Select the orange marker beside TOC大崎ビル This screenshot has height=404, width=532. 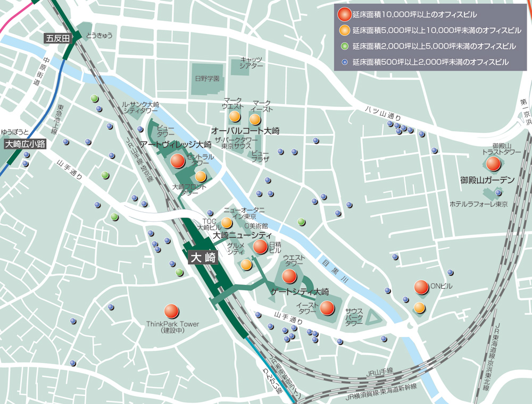(227, 223)
